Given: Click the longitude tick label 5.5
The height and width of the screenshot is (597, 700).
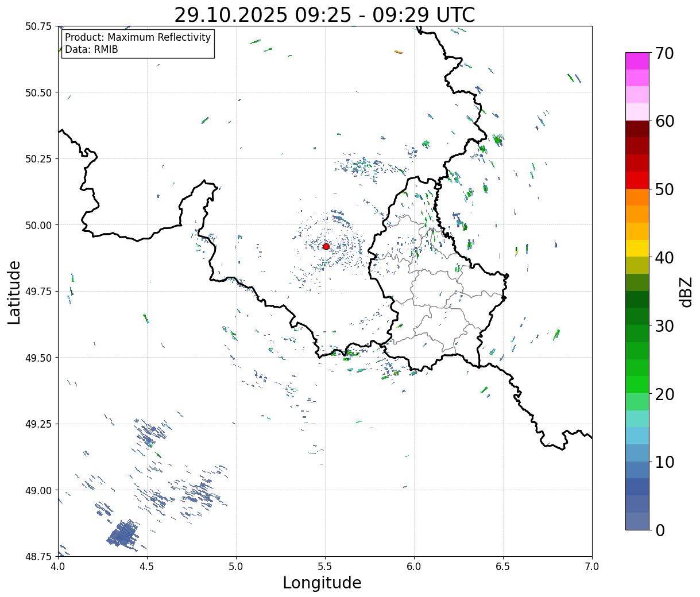Looking at the screenshot, I should point(325,567).
